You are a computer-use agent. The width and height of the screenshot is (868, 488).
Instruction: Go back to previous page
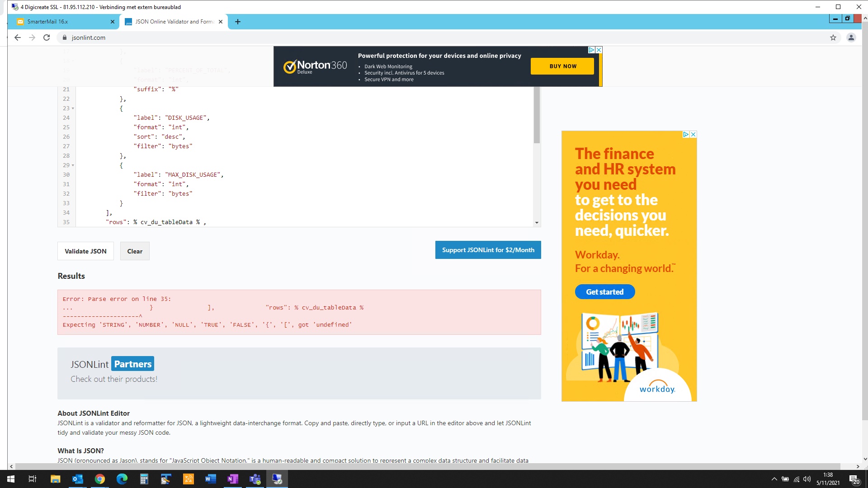(x=17, y=38)
